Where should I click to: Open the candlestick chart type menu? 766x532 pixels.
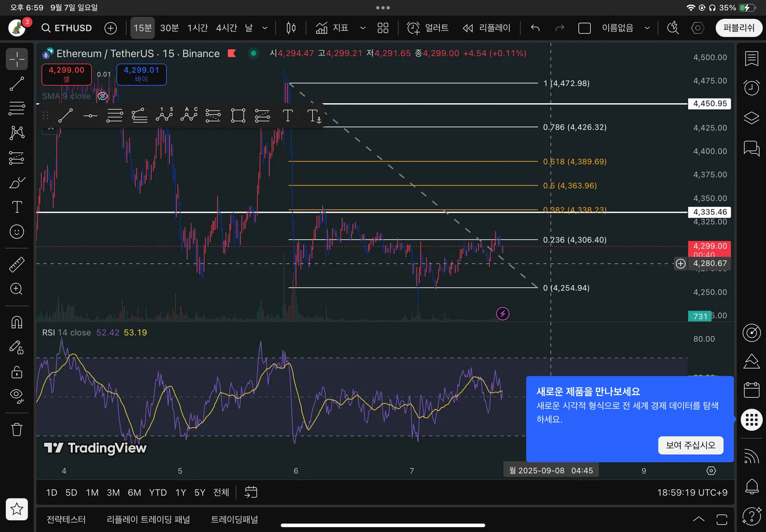coord(291,28)
